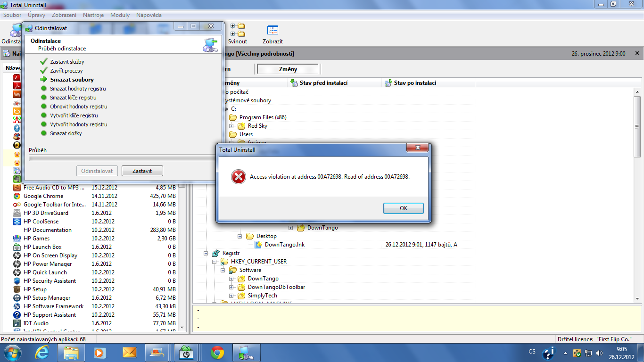Image resolution: width=644 pixels, height=362 pixels.
Task: Click the '26.12.2012 9:01, 1147 bajtů, A' cell
Action: 421,245
